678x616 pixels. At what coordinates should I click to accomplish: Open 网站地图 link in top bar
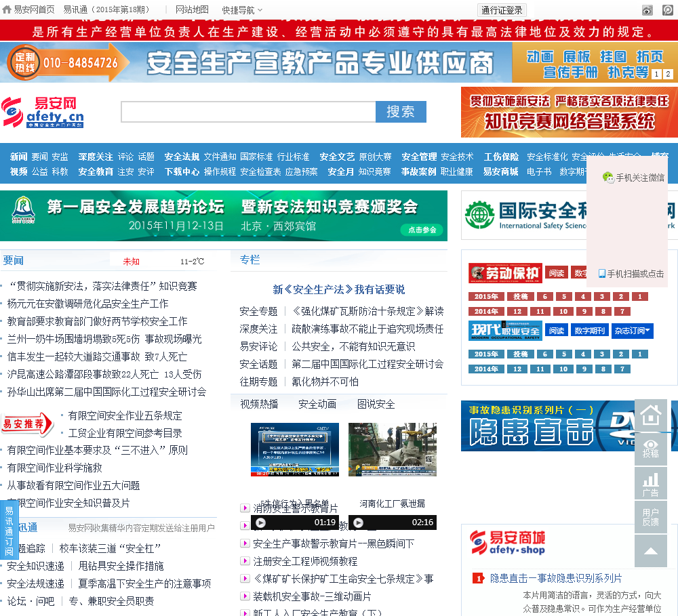click(x=192, y=9)
